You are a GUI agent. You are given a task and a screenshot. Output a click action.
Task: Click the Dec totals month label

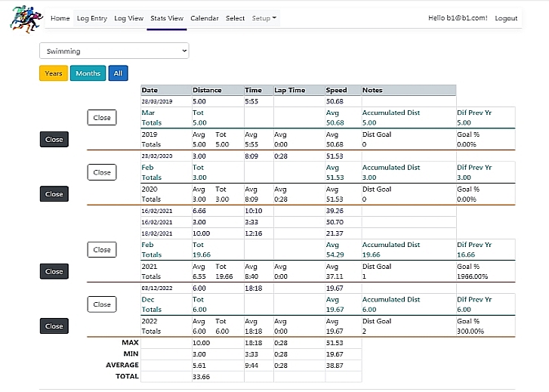(x=148, y=300)
